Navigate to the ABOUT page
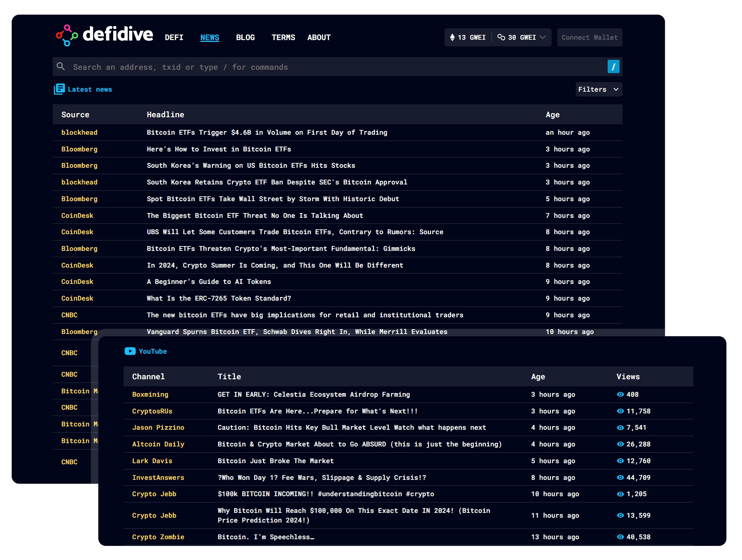This screenshot has height=560, width=742. tap(319, 37)
